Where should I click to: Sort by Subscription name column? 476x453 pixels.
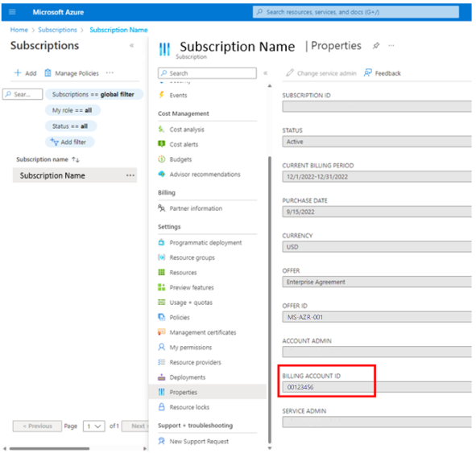[48, 159]
